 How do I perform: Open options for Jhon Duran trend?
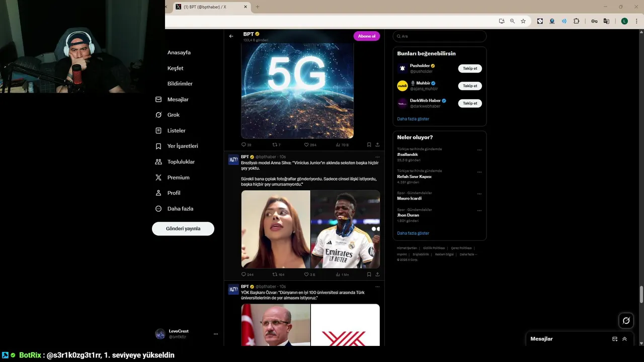(x=479, y=211)
